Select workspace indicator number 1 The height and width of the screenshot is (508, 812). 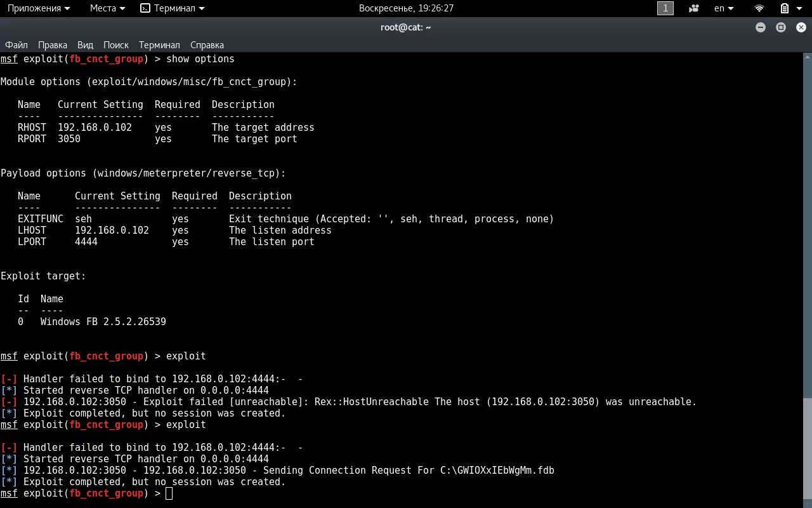665,8
